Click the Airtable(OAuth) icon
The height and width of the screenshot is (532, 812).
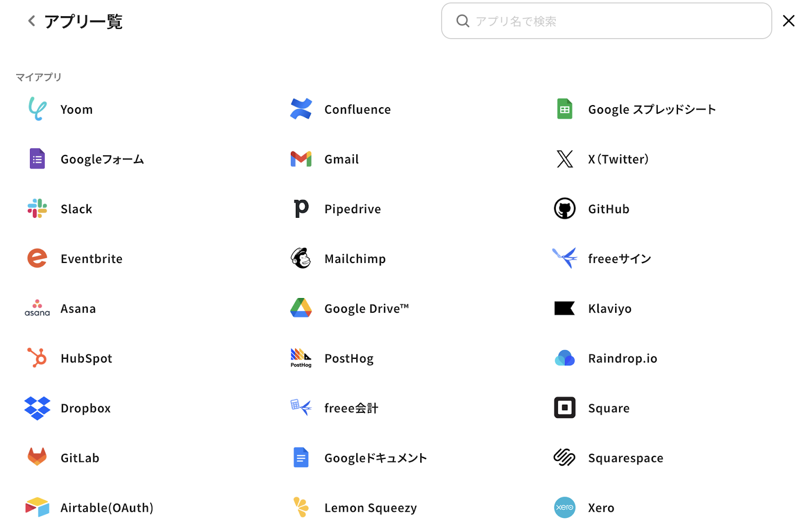37,507
